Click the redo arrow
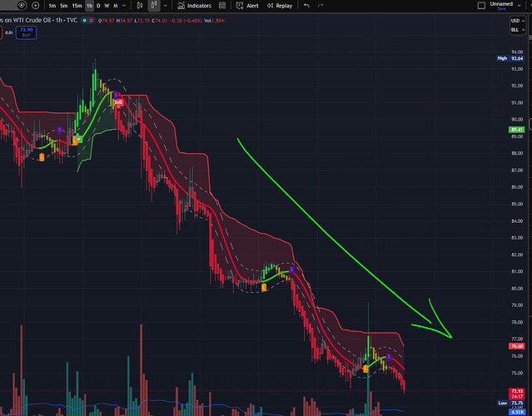Image resolution: width=532 pixels, height=416 pixels. point(321,6)
